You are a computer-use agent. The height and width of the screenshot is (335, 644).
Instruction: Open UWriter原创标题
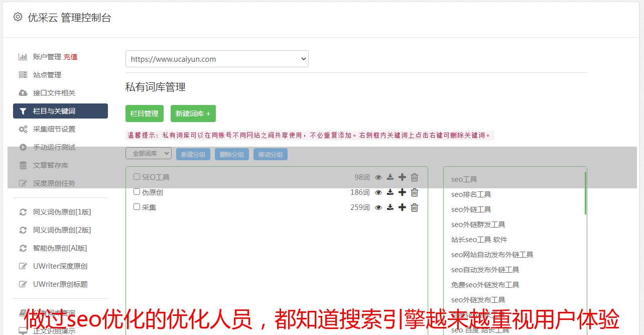pyautogui.click(x=60, y=284)
